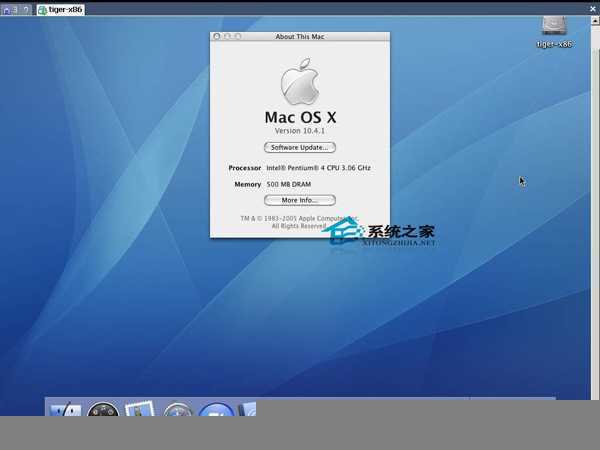Open More Info in About This Mac
Viewport: 600px width, 450px height.
[300, 200]
